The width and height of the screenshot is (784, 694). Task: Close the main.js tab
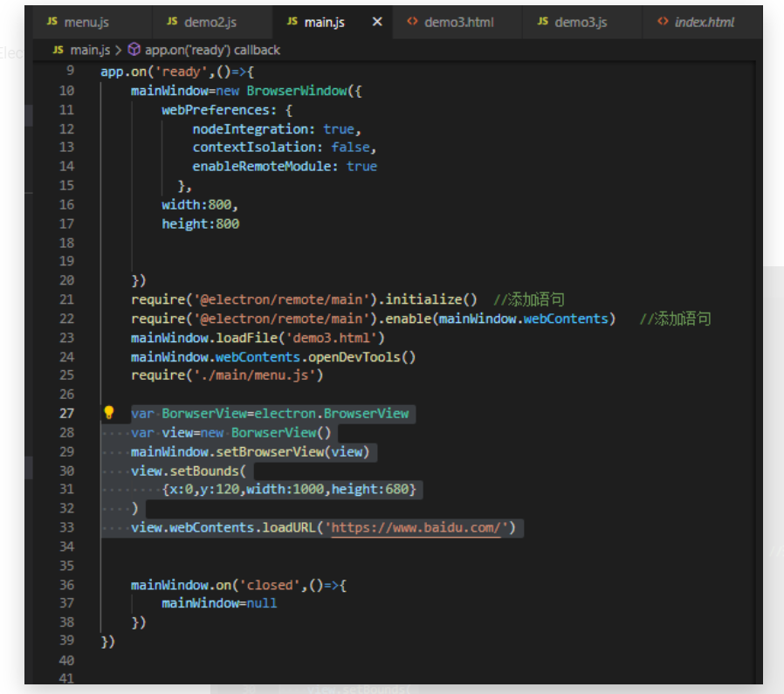[x=376, y=22]
